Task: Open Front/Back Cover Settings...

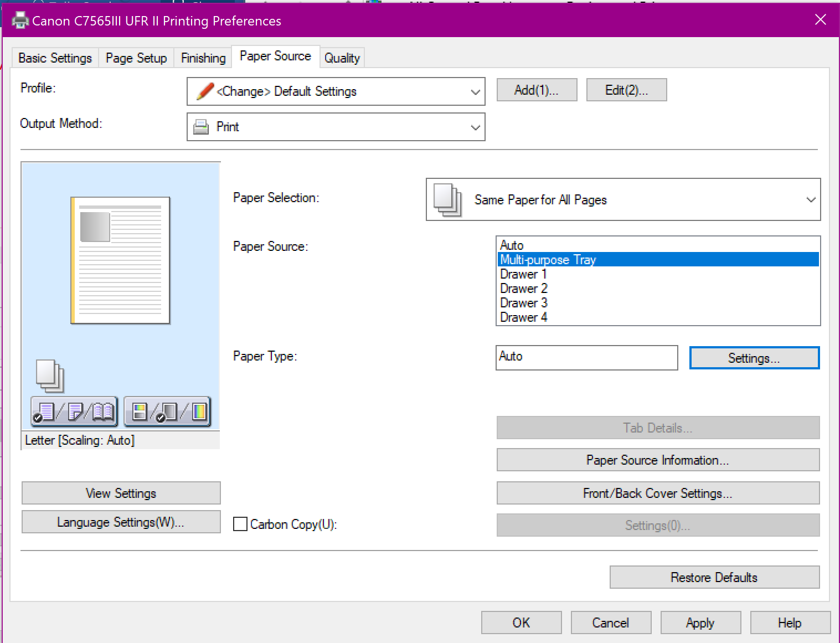Action: (x=658, y=493)
